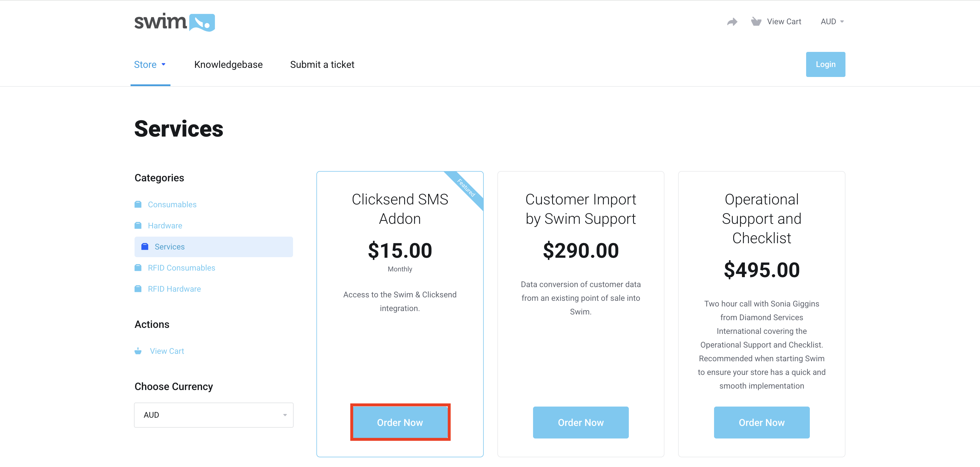Click the cart basket icon in the header
The width and height of the screenshot is (980, 467).
point(756,22)
